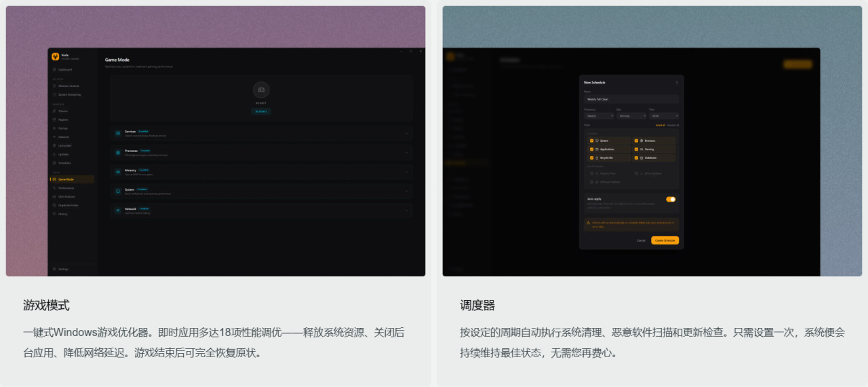Click Cancel in New Schedule dialog
This screenshot has width=868, height=387.
[641, 240]
